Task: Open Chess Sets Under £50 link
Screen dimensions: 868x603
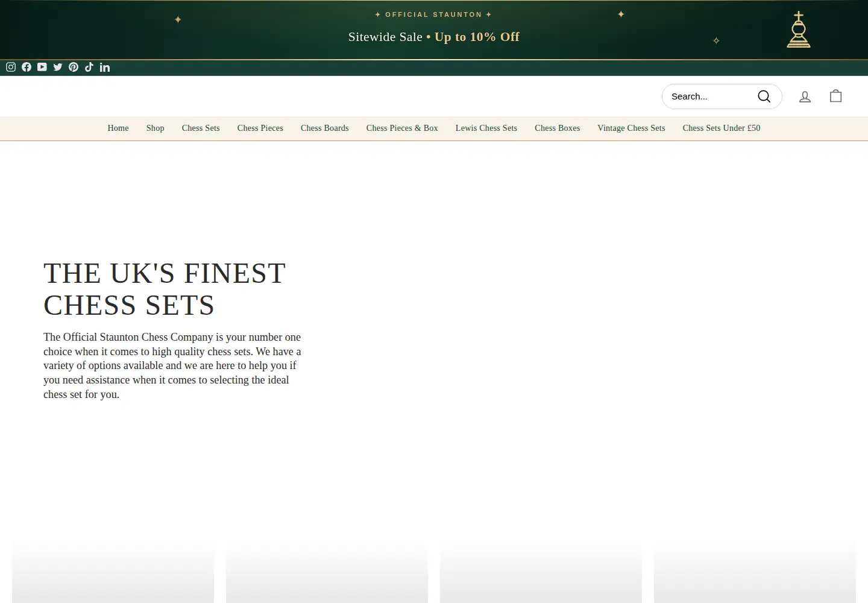Action: pyautogui.click(x=722, y=128)
